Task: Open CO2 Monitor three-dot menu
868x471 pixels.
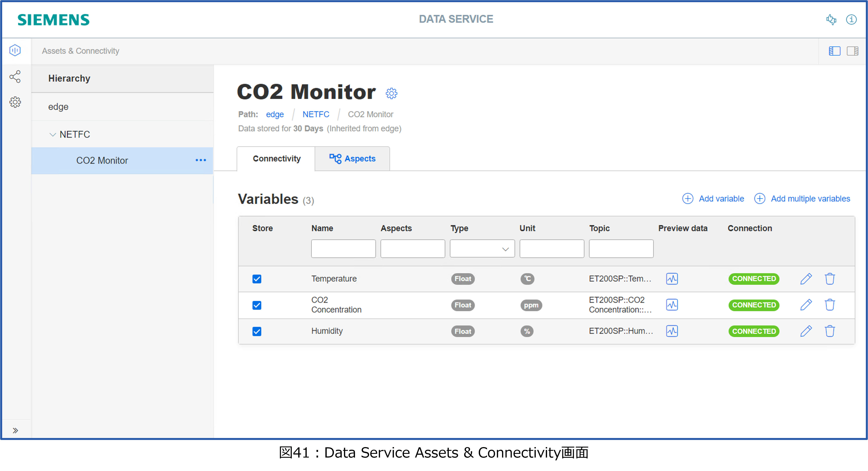Action: click(201, 160)
